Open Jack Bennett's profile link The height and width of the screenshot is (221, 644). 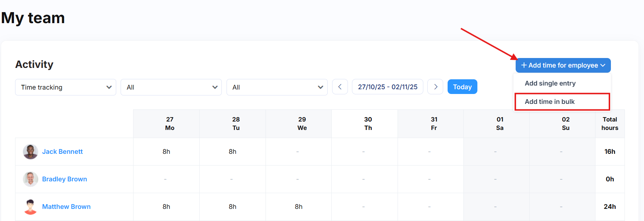[63, 152]
